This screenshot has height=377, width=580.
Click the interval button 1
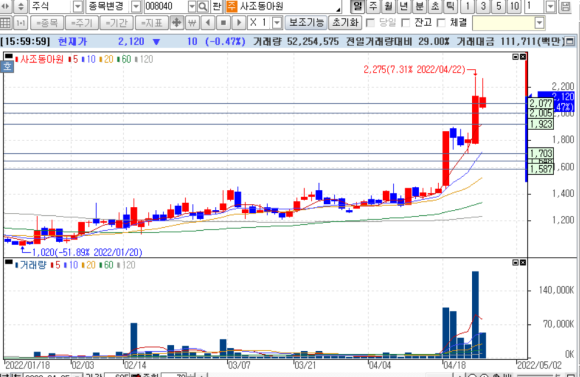click(x=468, y=6)
